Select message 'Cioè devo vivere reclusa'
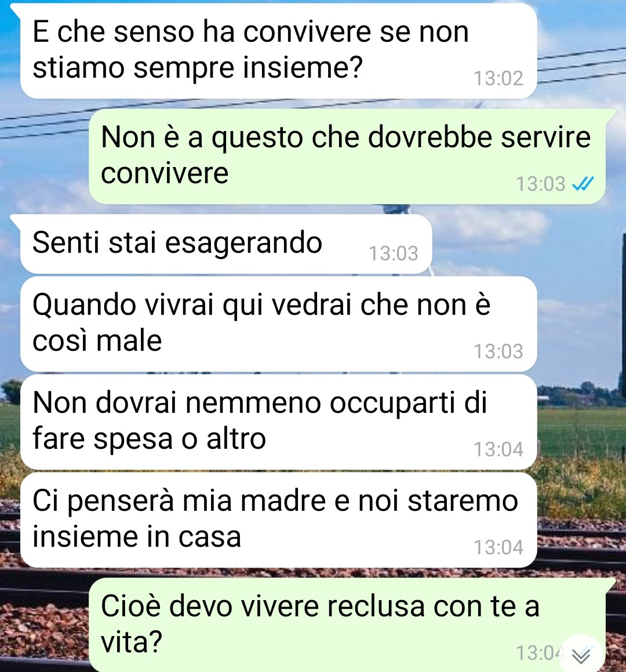Image resolution: width=626 pixels, height=672 pixels. click(347, 625)
